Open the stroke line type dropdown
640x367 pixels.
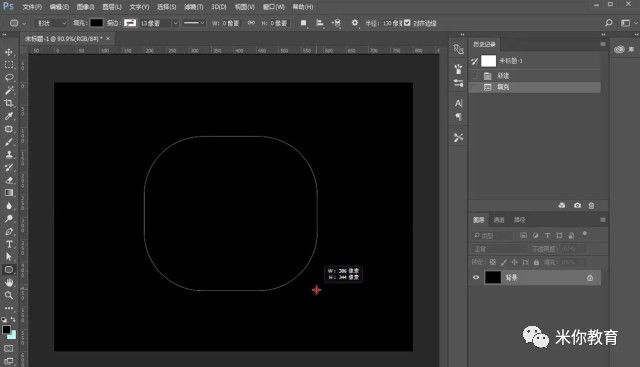(193, 23)
